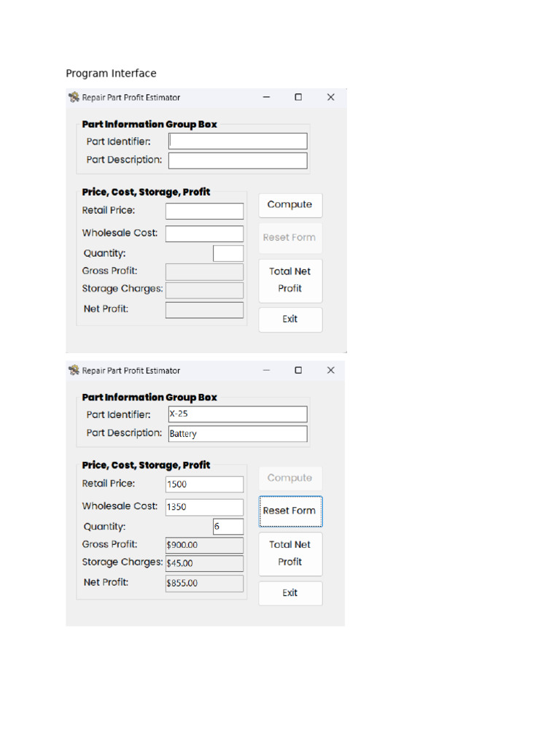Viewport: 560px width, 747px height.
Task: Click the Quantity box showing 6
Action: point(228,527)
